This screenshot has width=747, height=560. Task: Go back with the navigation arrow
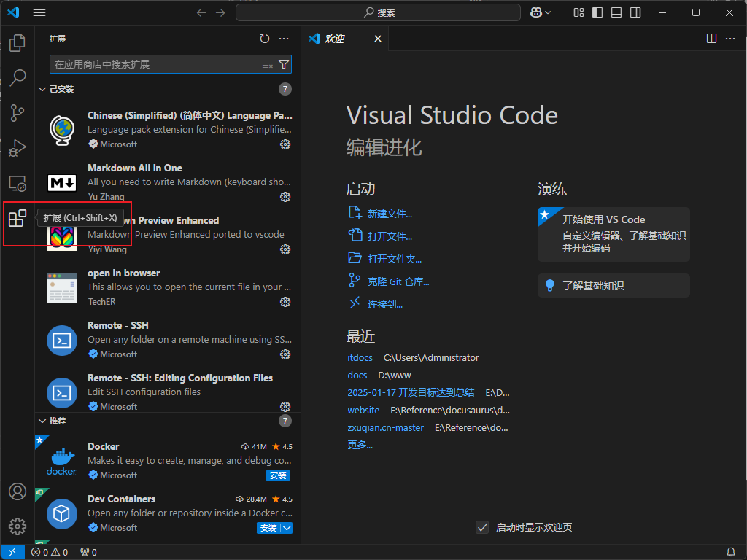click(x=201, y=13)
